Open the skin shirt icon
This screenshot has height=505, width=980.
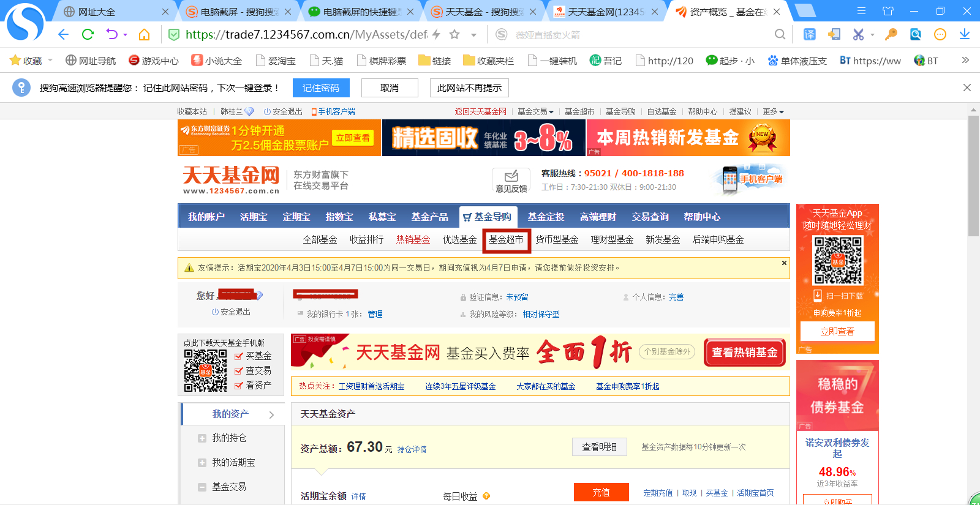(888, 11)
